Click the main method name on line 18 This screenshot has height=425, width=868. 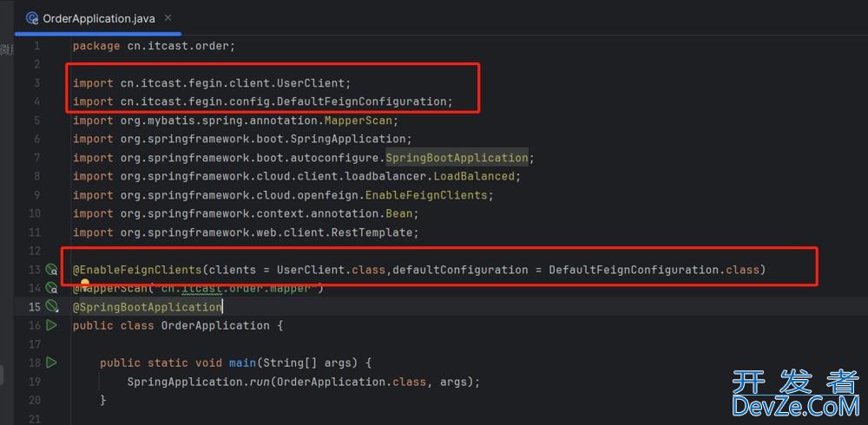pyautogui.click(x=242, y=363)
